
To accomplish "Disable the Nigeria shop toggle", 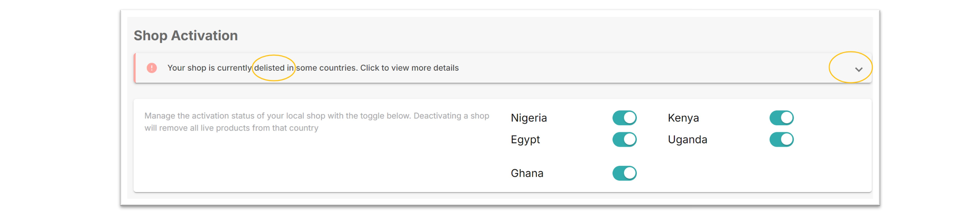I will tap(624, 118).
